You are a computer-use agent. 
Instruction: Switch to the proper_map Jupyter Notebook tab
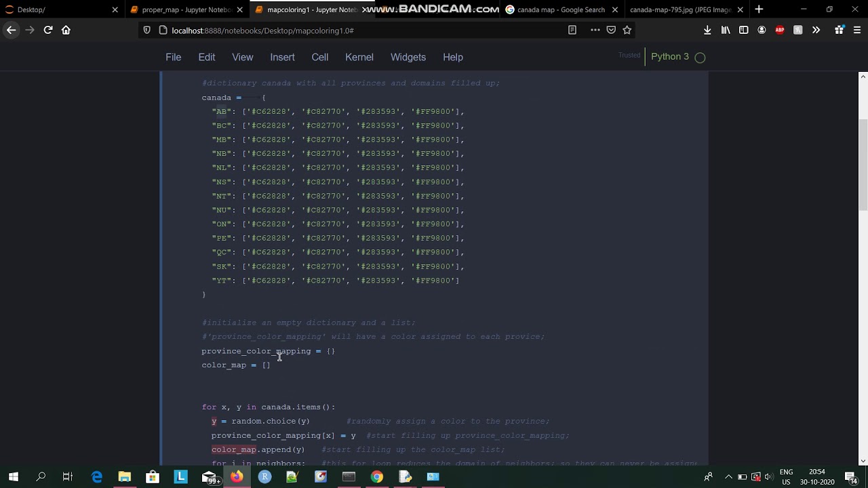[186, 9]
